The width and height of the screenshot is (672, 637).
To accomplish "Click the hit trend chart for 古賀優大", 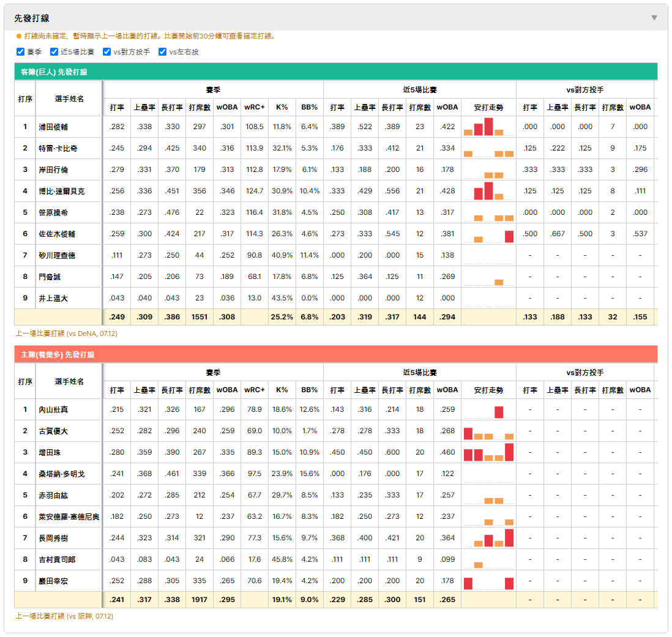I will pos(488,431).
